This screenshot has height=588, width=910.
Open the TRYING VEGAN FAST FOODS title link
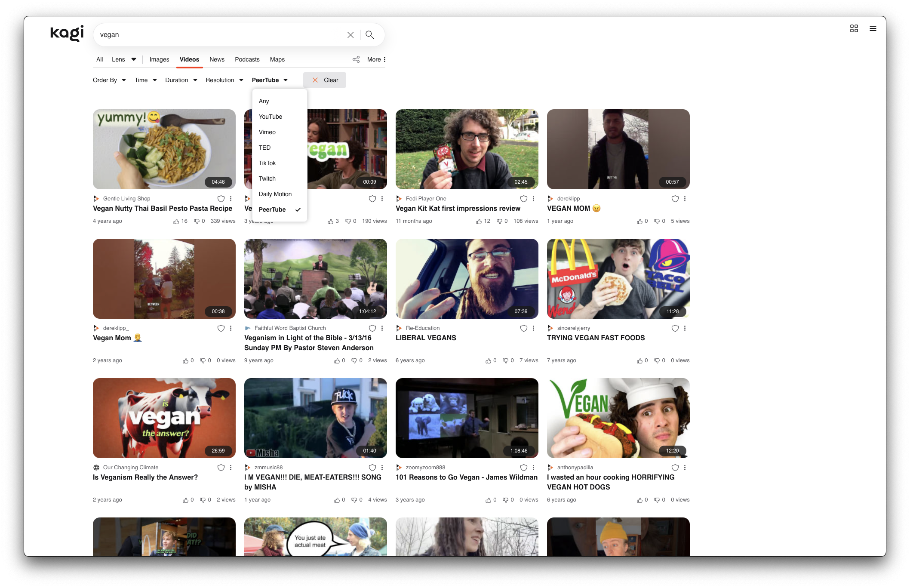click(596, 338)
